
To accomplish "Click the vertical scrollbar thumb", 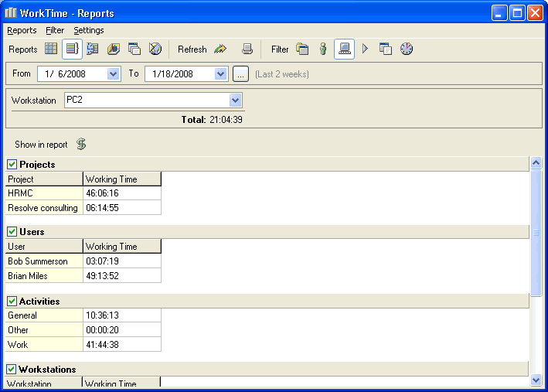I will [x=536, y=233].
